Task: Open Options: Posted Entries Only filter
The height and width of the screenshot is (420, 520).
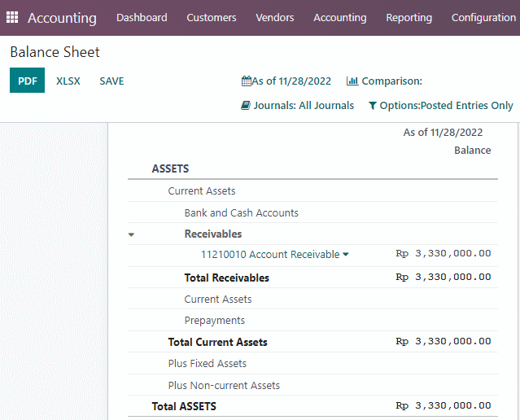Action: (x=441, y=106)
